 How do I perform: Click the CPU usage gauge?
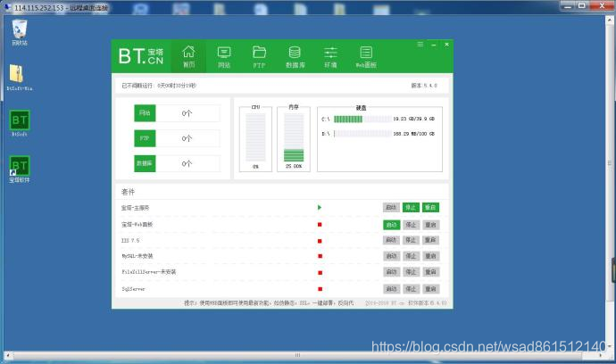255,138
